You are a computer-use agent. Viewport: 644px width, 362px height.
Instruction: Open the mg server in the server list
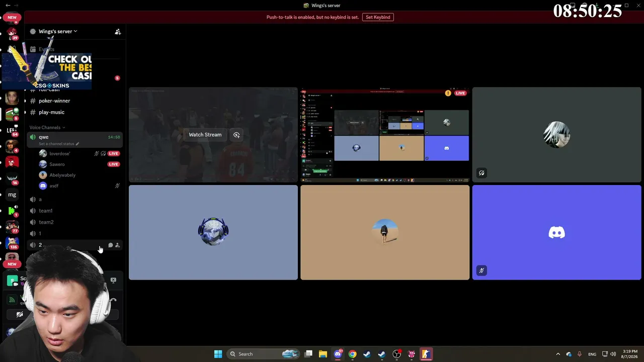click(x=12, y=195)
